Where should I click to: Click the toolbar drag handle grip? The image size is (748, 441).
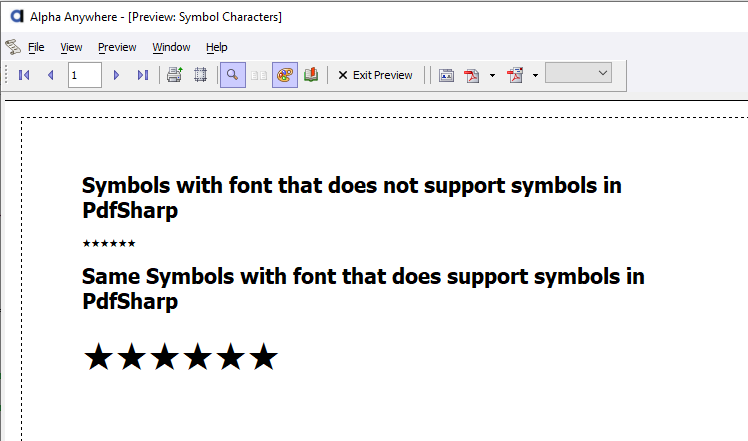7,75
